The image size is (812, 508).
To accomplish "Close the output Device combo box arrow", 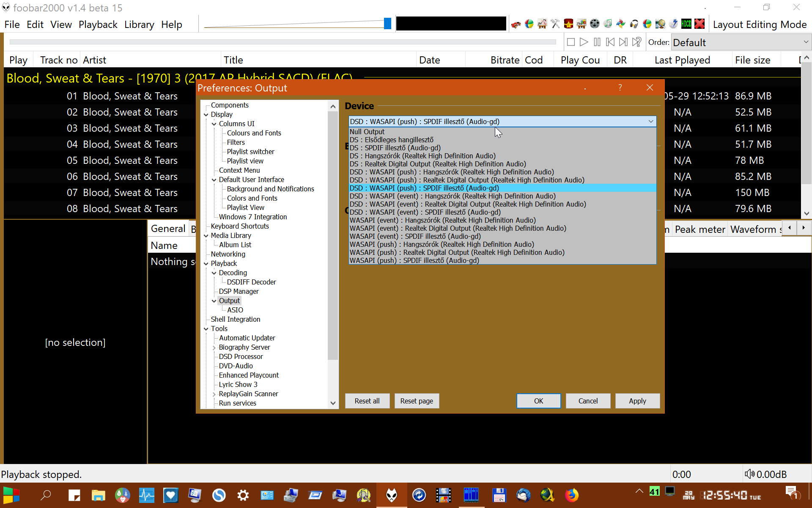I will click(651, 121).
